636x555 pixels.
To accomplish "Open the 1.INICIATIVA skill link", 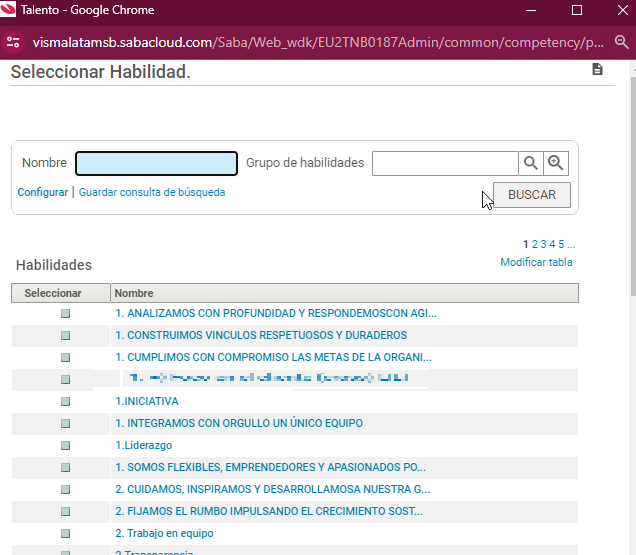I will point(147,401).
